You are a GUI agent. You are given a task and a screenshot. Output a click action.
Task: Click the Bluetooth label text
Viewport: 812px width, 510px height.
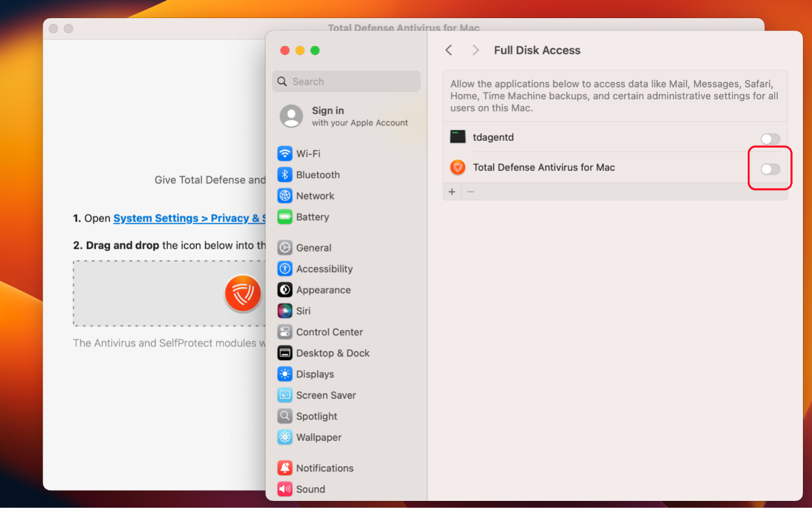click(x=318, y=175)
